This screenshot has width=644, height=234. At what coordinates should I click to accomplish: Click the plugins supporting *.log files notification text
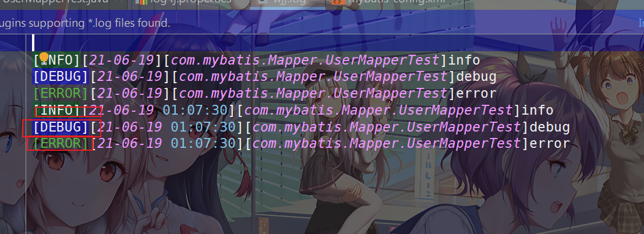point(85,23)
